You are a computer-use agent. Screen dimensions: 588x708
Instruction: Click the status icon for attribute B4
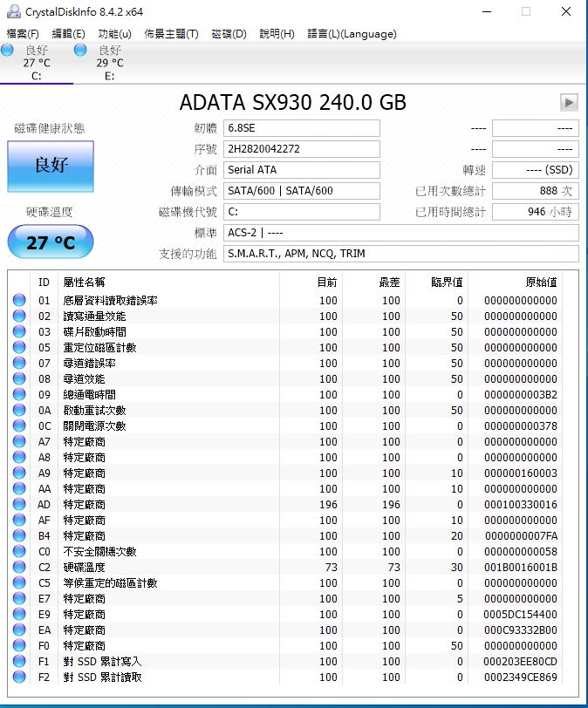19,535
